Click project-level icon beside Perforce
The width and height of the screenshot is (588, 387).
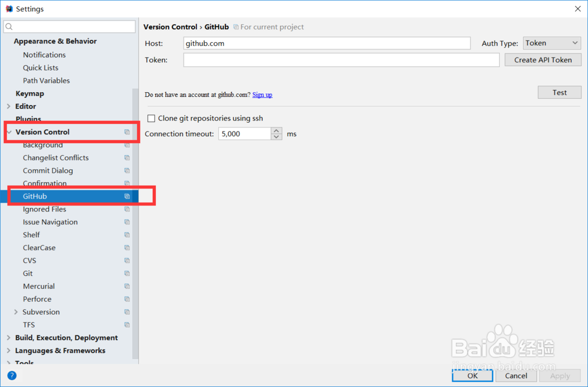(127, 299)
